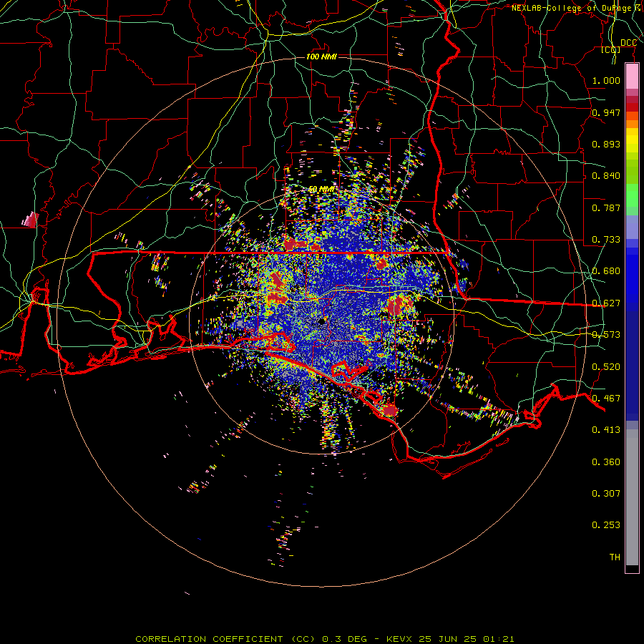Select the pink color bar segment beside 1.000

tap(632, 77)
